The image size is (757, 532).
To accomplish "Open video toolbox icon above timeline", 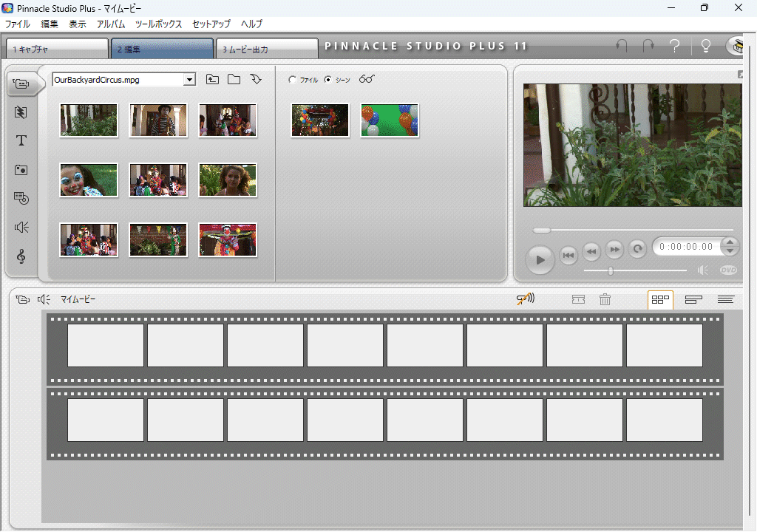I will 22,299.
